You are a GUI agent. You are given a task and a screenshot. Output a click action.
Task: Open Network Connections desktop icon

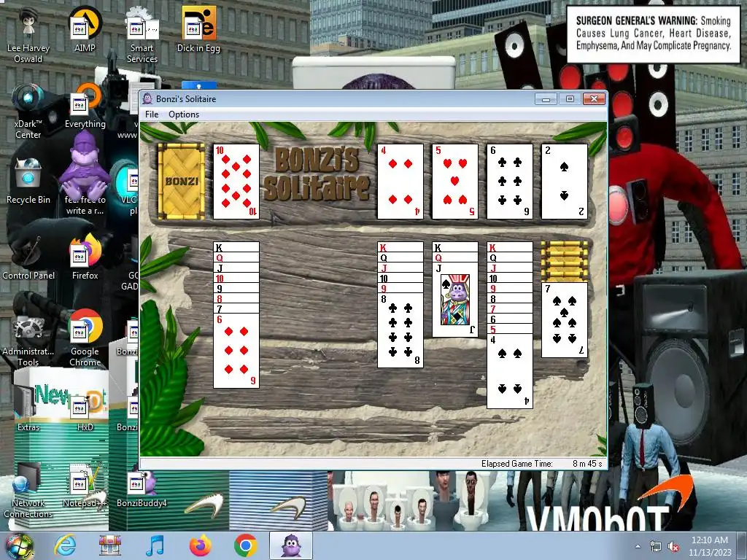28,491
